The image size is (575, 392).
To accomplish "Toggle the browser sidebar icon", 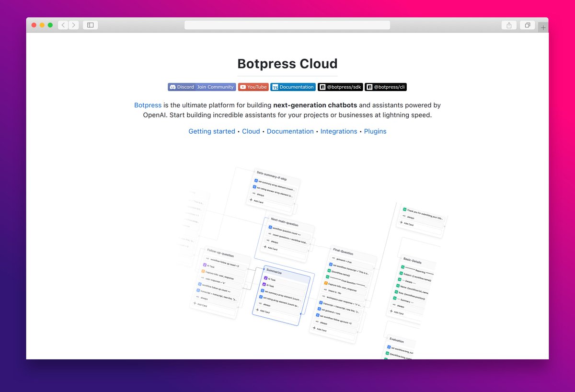I will tap(90, 25).
